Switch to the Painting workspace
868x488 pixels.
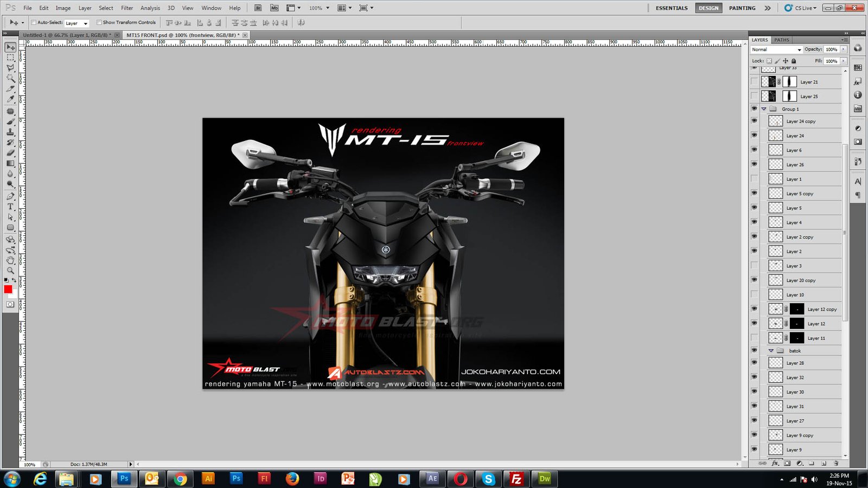(742, 8)
